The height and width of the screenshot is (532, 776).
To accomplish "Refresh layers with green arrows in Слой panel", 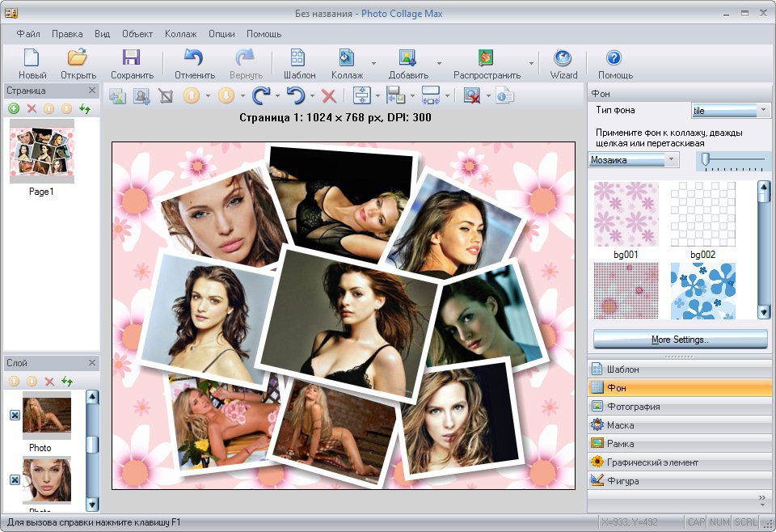I will coord(67,381).
